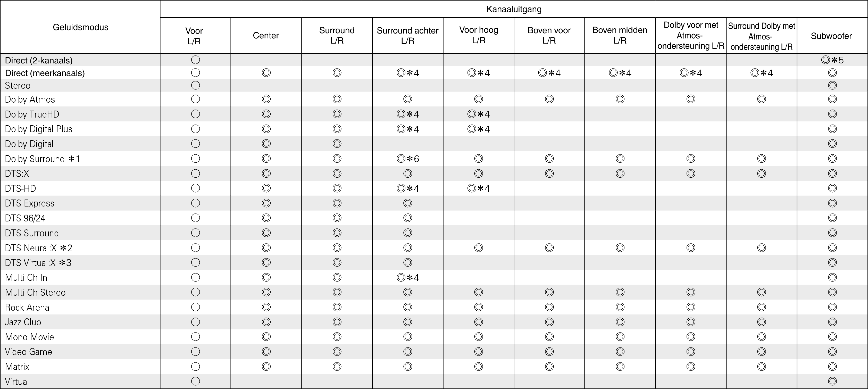Click the DTS Neural:X row label

pos(38,248)
